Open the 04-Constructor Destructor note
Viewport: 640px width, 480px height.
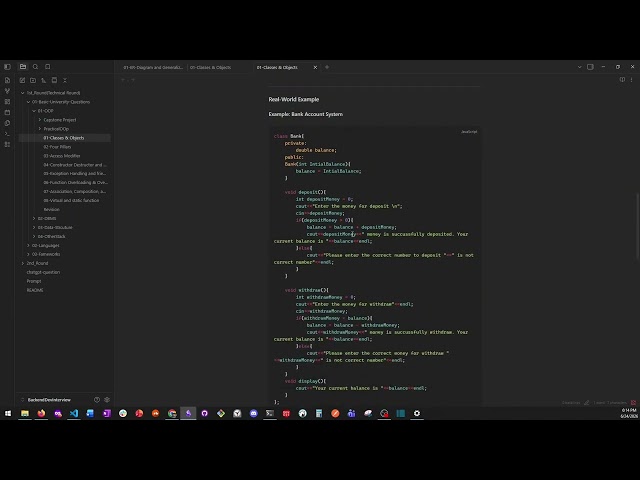pyautogui.click(x=75, y=165)
